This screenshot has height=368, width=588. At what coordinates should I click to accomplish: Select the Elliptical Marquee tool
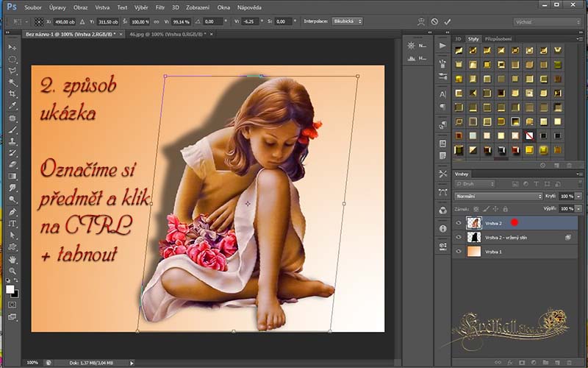[12, 59]
